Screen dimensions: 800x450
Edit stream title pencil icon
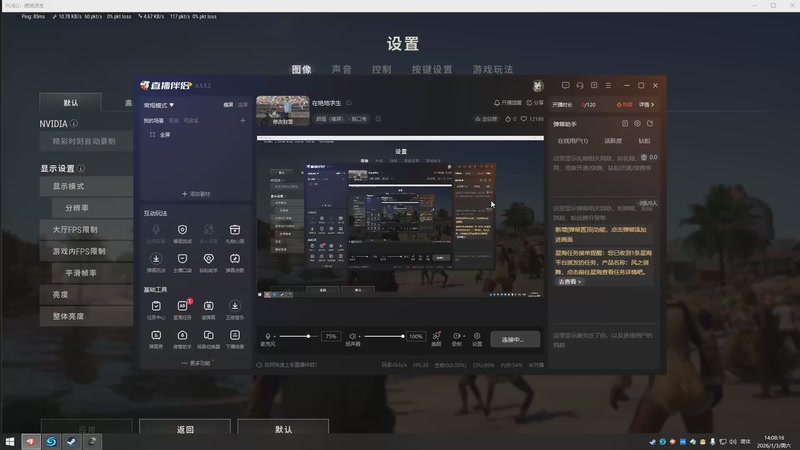pyautogui.click(x=349, y=103)
